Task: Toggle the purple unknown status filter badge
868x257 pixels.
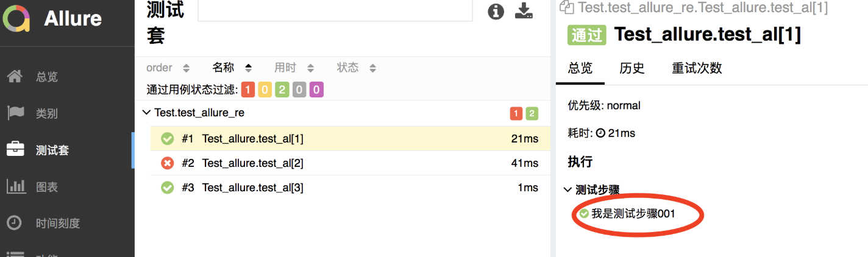Action: [316, 90]
